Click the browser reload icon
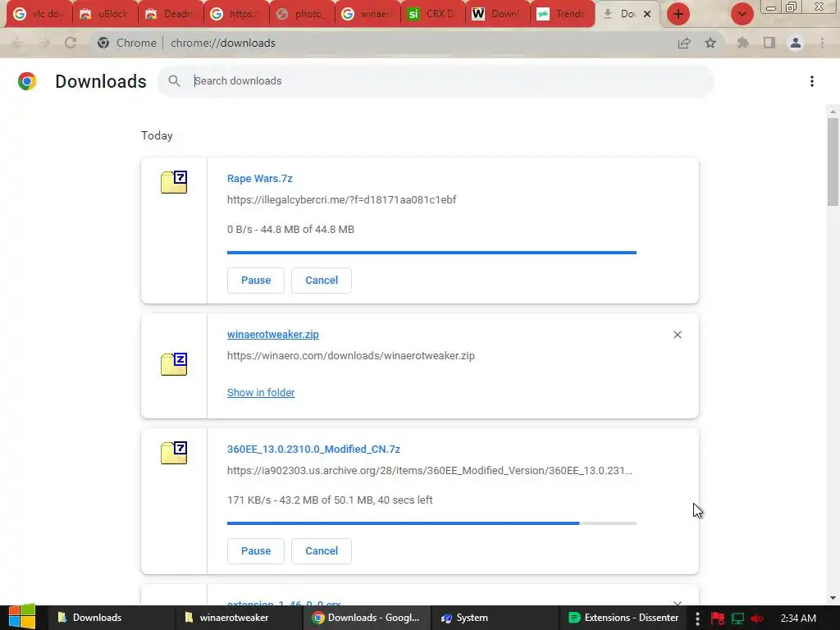 pos(71,43)
